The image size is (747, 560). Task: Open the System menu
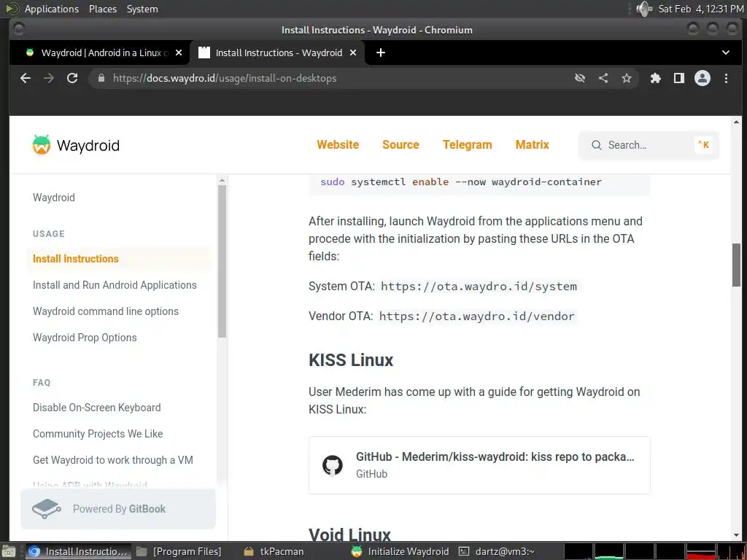(x=142, y=9)
